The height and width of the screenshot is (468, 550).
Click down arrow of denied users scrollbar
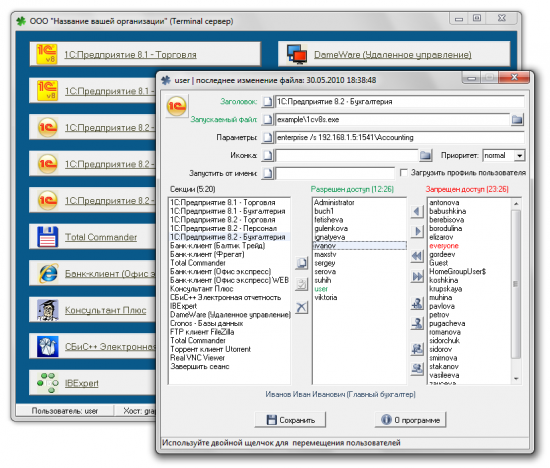point(516,379)
